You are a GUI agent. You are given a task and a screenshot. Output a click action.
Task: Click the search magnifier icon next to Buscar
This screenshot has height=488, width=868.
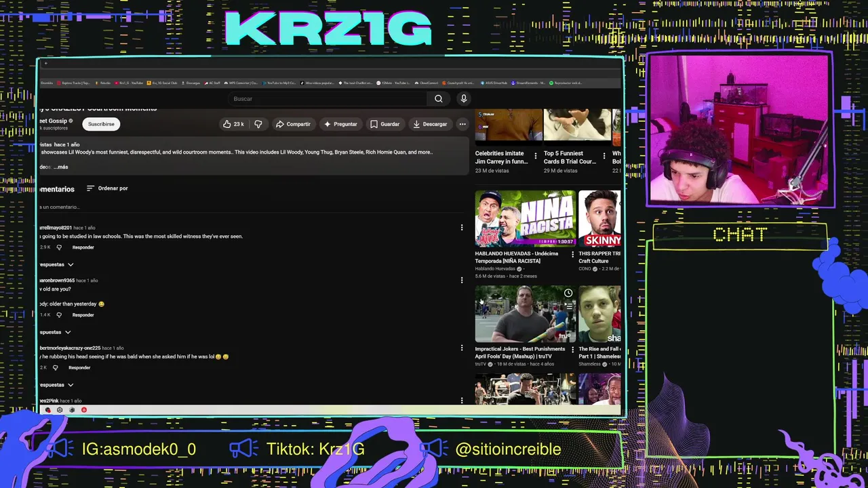[438, 99]
